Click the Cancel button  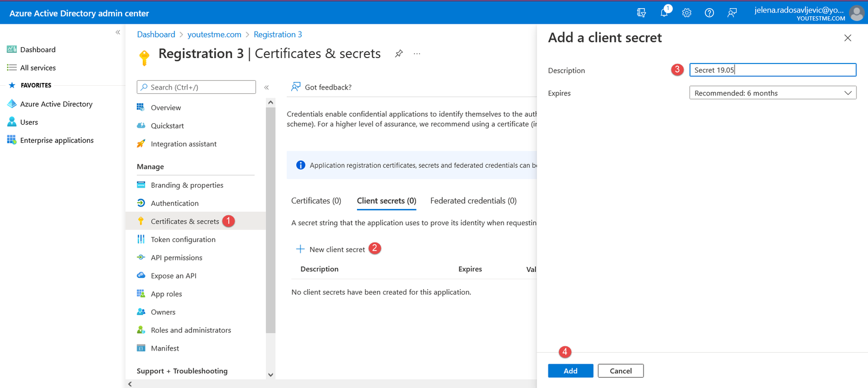[621, 371]
